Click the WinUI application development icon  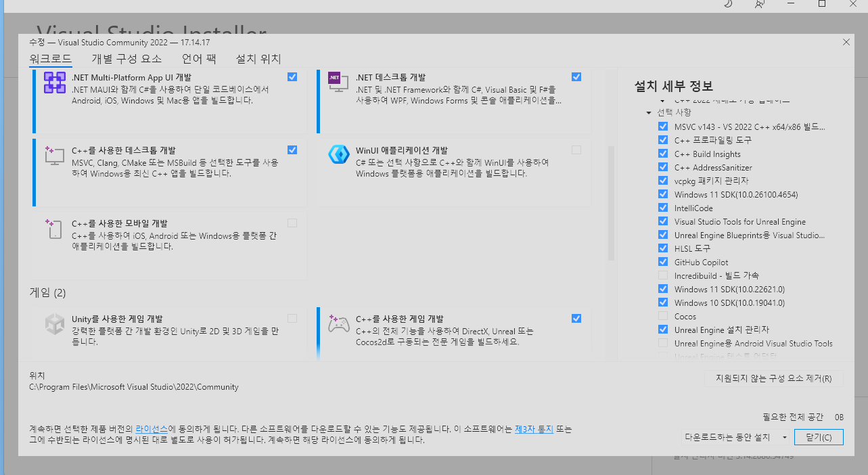pos(338,155)
